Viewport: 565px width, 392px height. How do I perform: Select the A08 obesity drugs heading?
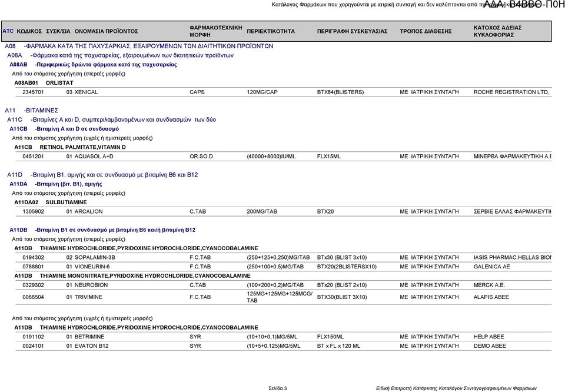[139, 46]
